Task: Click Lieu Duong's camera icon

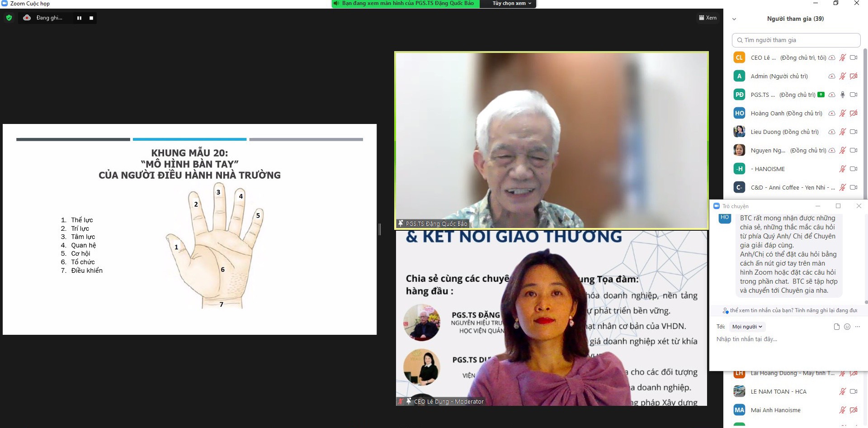Action: [x=854, y=132]
